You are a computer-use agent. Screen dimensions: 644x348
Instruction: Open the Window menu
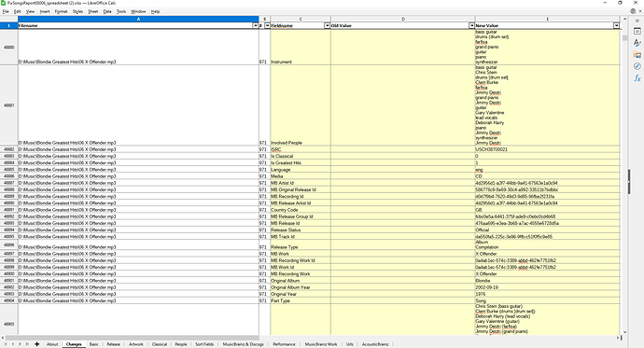click(x=138, y=11)
